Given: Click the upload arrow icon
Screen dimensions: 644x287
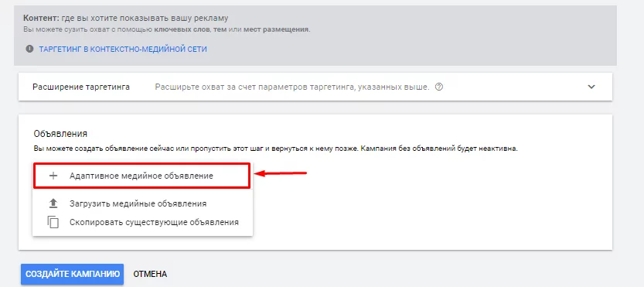Looking at the screenshot, I should pos(53,203).
